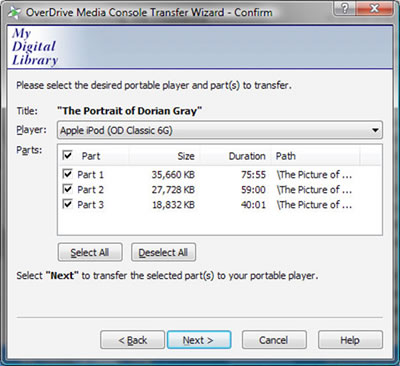Click the 'Apple iPod (OD Classic 6G)' player field
This screenshot has height=366, width=400.
point(220,130)
